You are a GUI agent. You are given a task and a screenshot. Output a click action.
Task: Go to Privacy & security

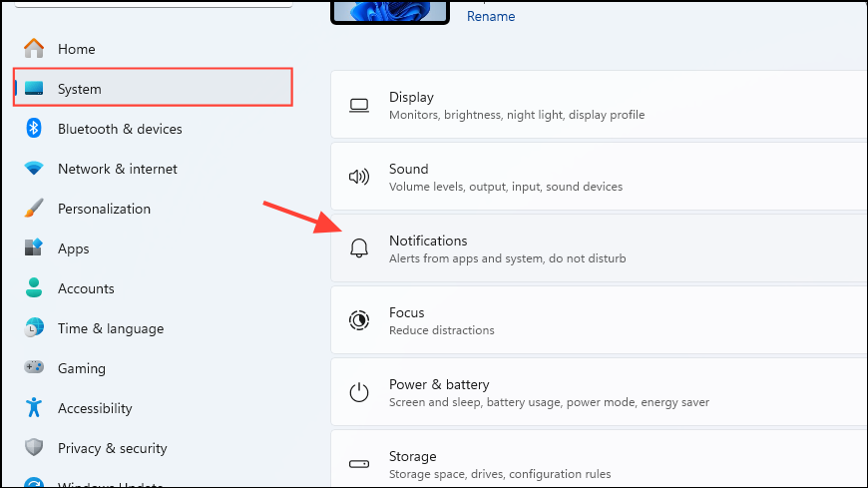click(x=153, y=447)
